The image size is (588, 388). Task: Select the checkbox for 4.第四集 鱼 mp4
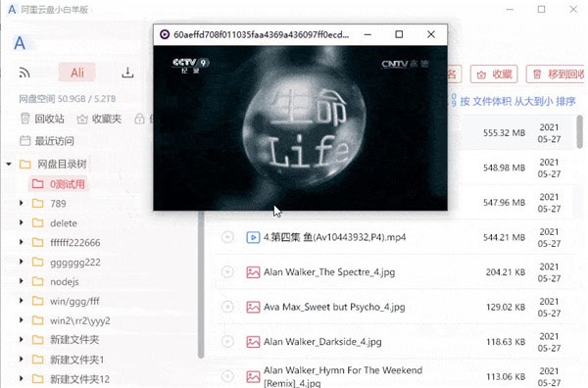[x=227, y=237]
